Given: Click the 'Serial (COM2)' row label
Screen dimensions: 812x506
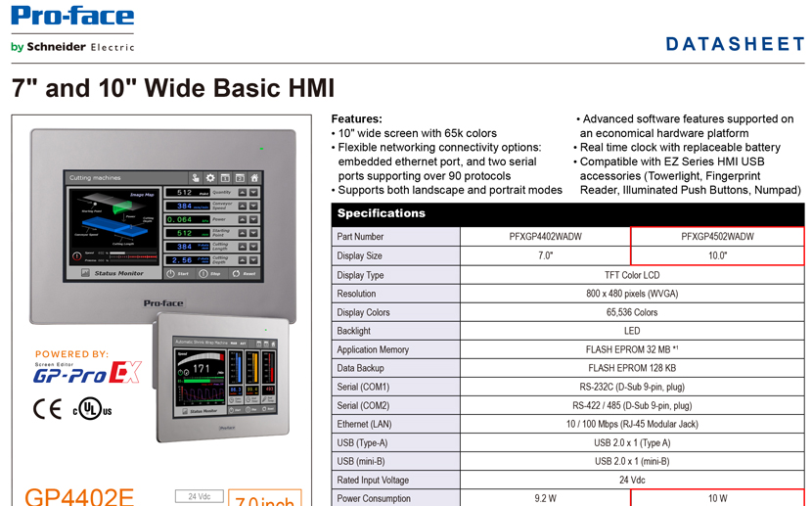Looking at the screenshot, I should 363,405.
